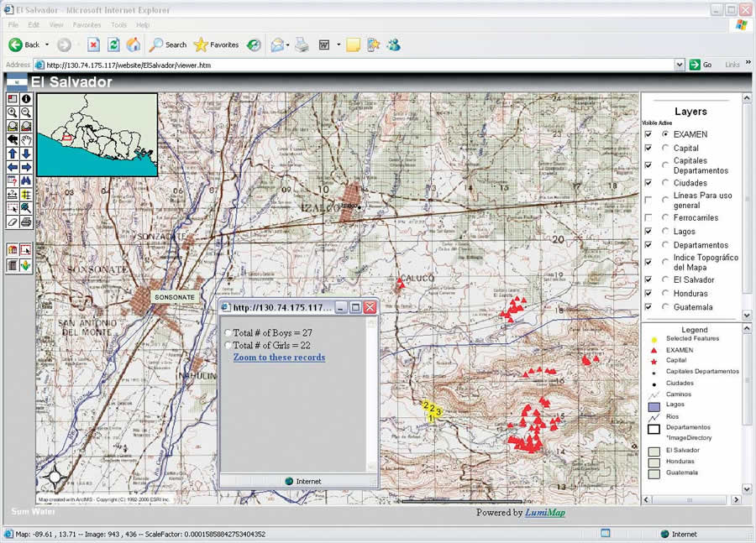756x543 pixels.
Task: Toggle visibility of Ferrocarriles layer
Action: (648, 217)
